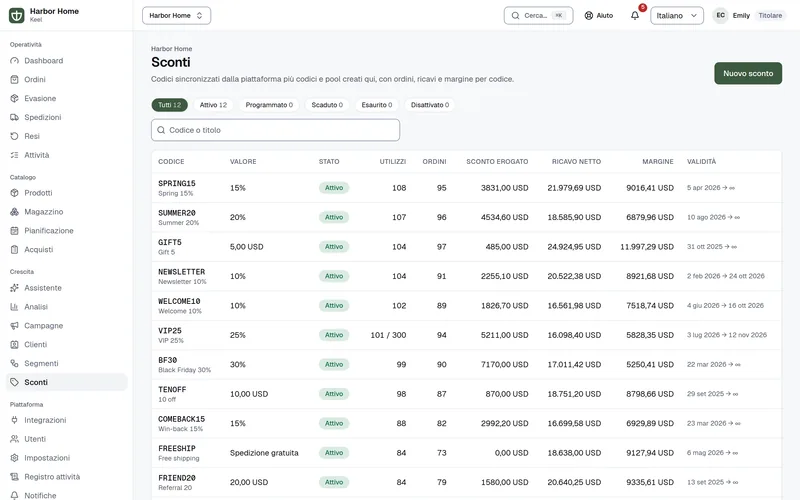Open the SPRING15 discount code
800x500 pixels.
[x=177, y=183]
